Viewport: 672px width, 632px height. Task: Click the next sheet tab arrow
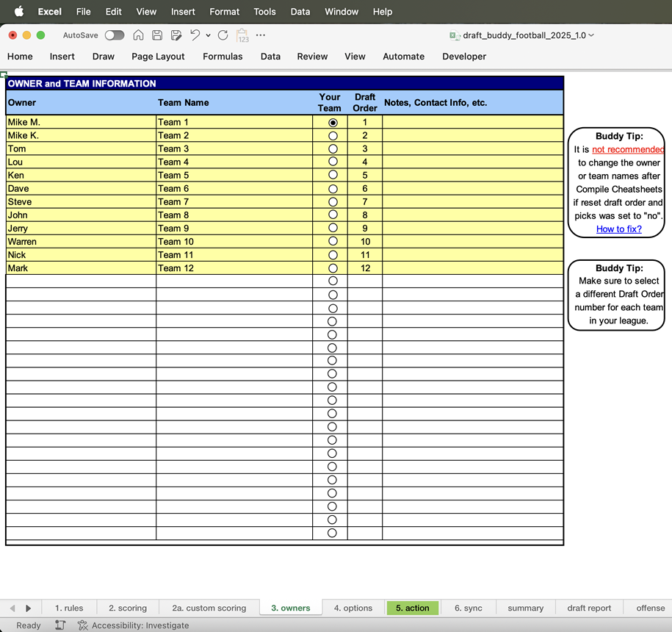pos(29,608)
